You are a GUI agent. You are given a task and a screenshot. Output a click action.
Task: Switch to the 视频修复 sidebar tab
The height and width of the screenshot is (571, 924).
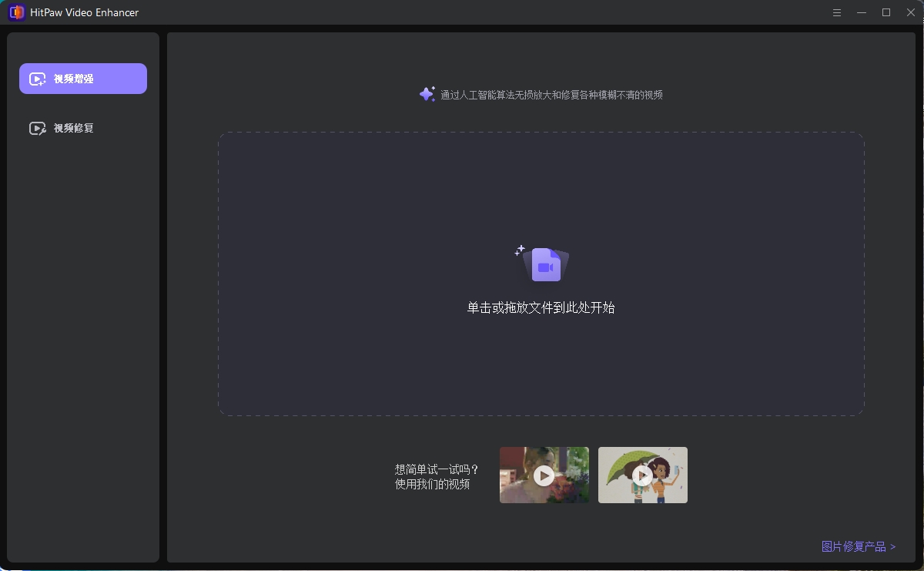coord(83,128)
